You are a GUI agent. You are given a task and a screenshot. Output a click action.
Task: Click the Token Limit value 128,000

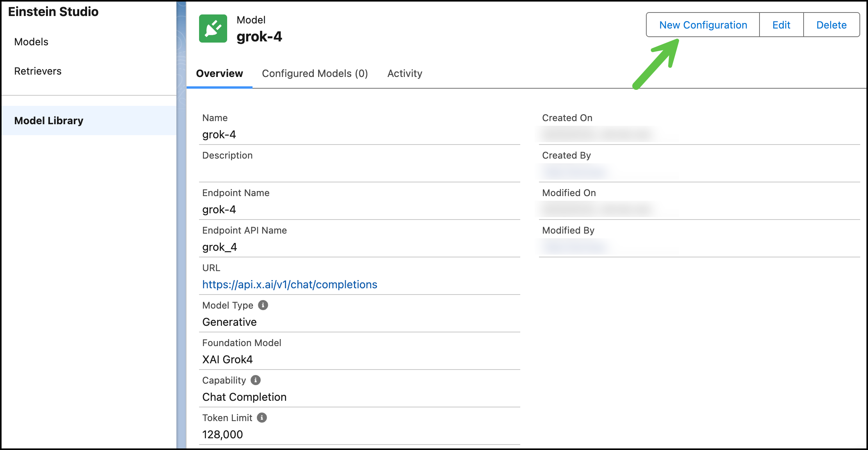pos(222,434)
